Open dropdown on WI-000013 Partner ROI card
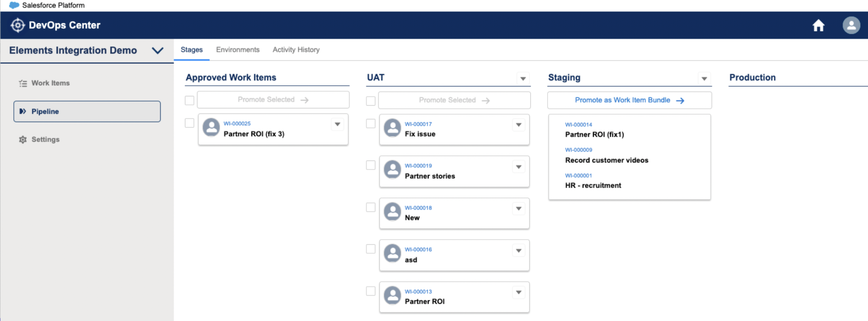Screen dimensions: 868x321 point(519,292)
